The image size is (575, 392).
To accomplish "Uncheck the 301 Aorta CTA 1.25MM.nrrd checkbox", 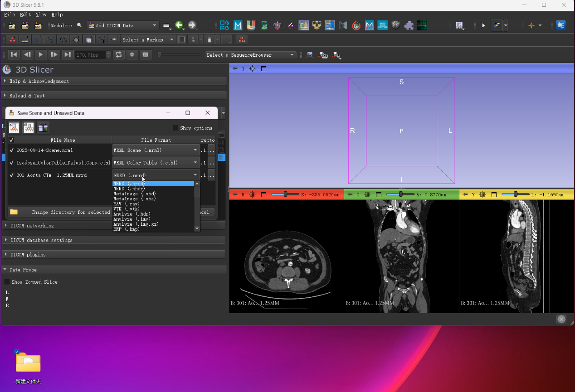I will 12,175.
